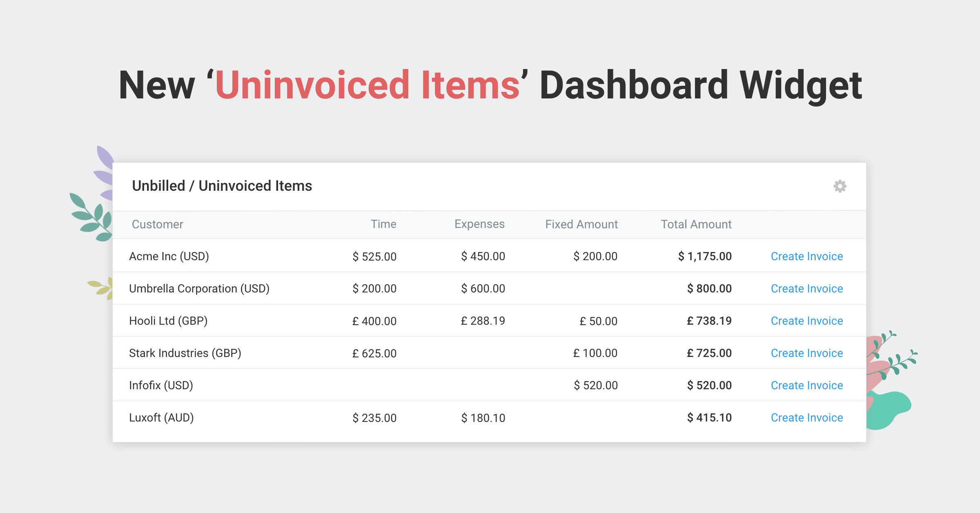The image size is (980, 513).
Task: Open the widget settings gear icon
Action: pyautogui.click(x=840, y=186)
